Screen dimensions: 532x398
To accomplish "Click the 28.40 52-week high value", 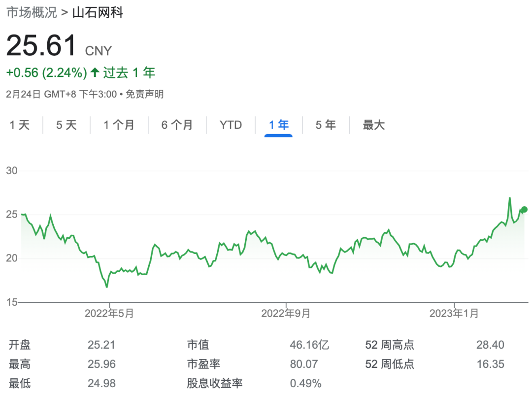I will pos(490,345).
